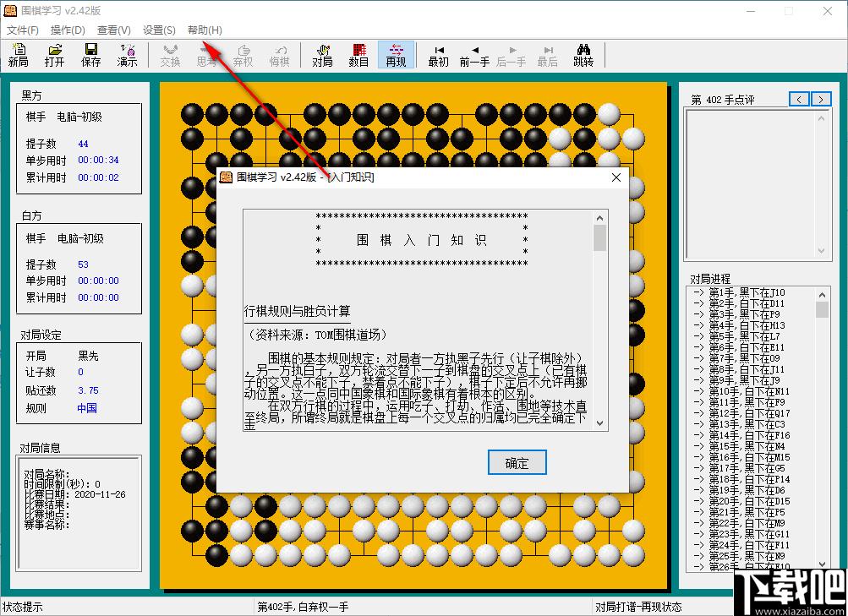The image size is (848, 616).
Task: Select move 第5手,黑下在L7 in list
Action: pyautogui.click(x=744, y=336)
